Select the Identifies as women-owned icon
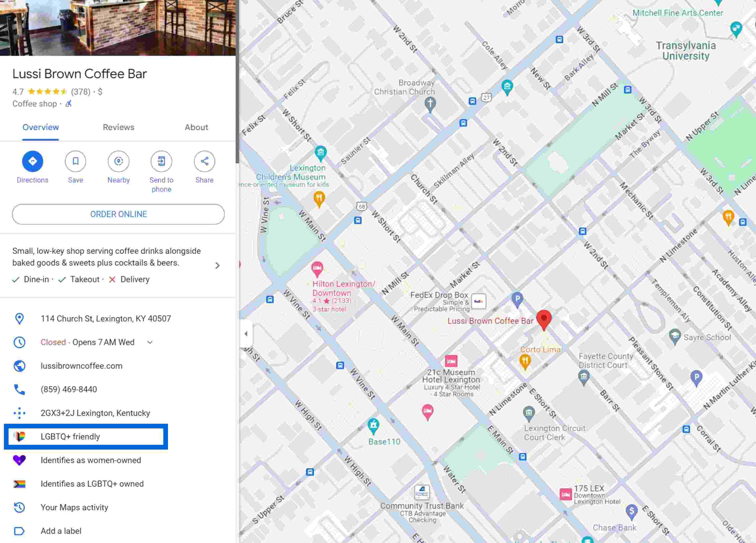This screenshot has width=756, height=543. [x=19, y=460]
